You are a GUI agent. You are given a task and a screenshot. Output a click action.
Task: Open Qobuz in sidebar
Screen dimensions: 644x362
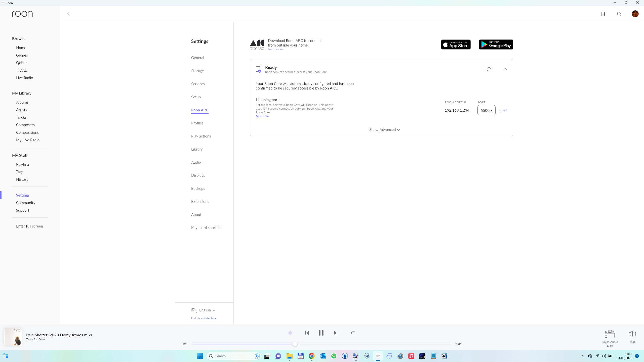point(21,63)
